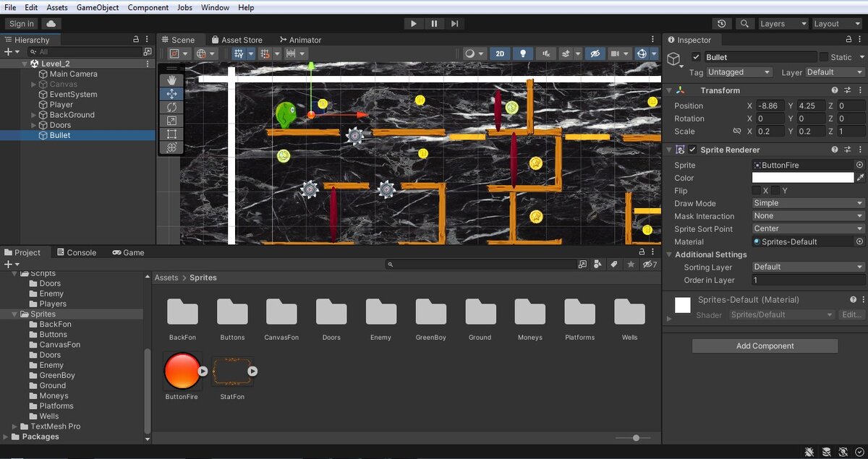Toggle the Static checkbox
The width and height of the screenshot is (868, 459).
(824, 57)
